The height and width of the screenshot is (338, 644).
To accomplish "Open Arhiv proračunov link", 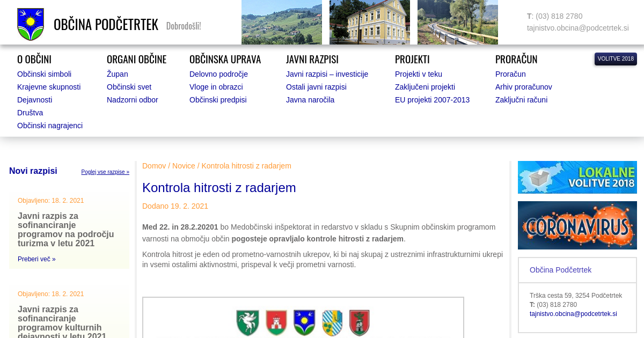I will tap(523, 87).
